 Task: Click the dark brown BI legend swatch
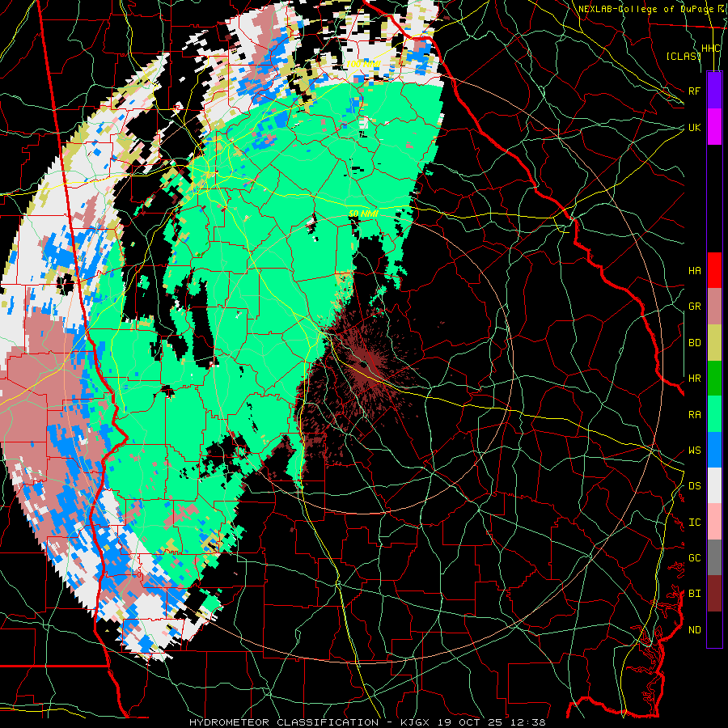click(x=714, y=594)
